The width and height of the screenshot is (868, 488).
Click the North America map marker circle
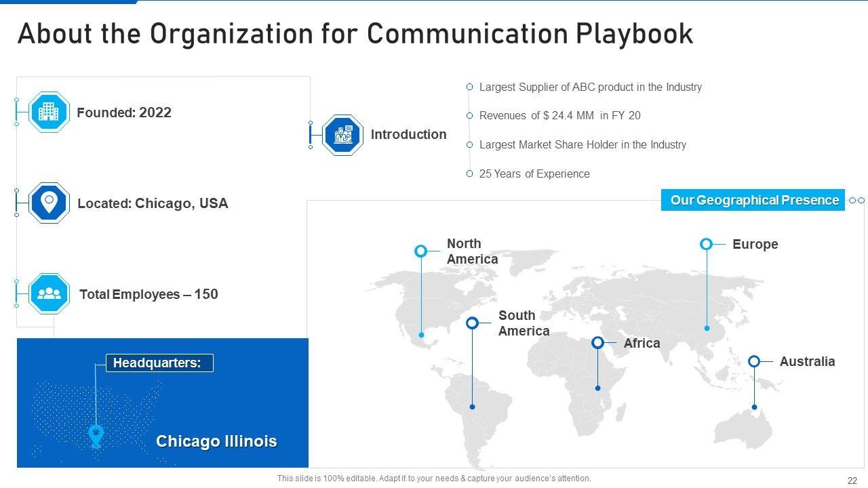coord(421,251)
